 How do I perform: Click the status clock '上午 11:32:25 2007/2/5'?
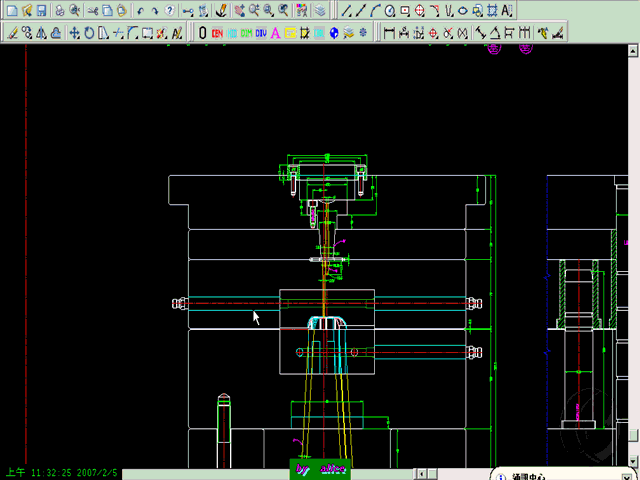(x=62, y=473)
